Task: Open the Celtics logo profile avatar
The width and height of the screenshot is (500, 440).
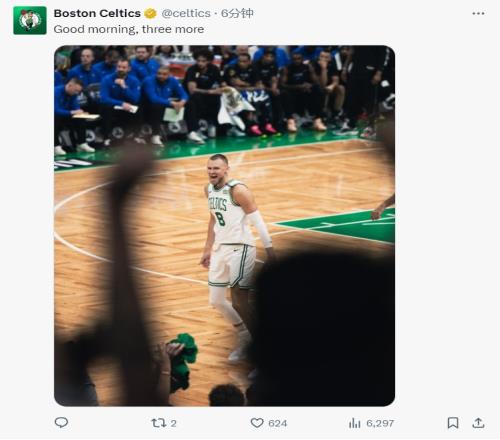Action: click(30, 20)
